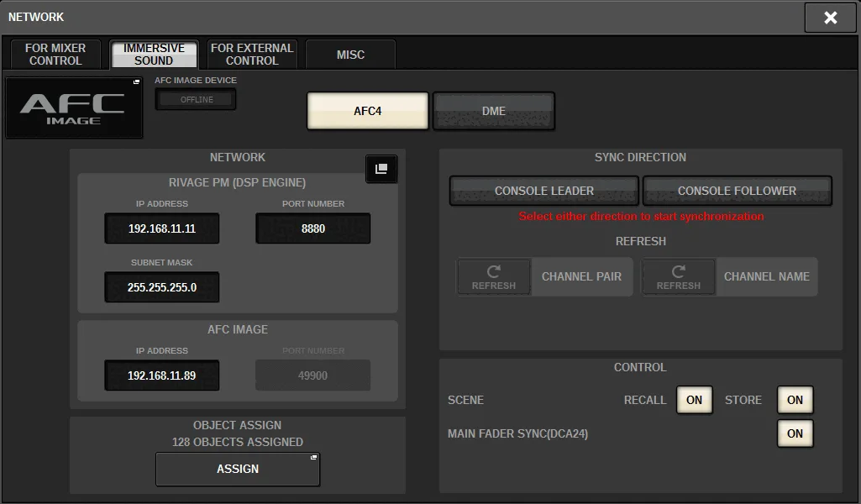Click the 128 OBJECTS ASSIGNED text
861x504 pixels.
coord(237,442)
